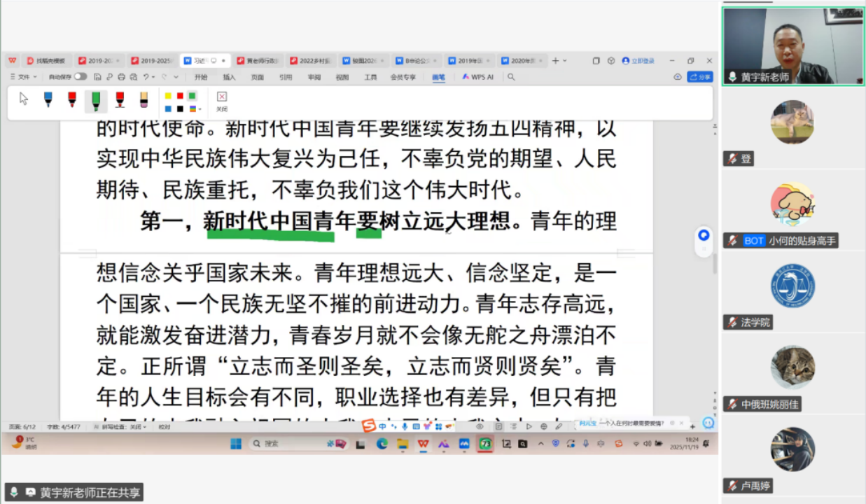Open the 文件 menu dropdown
Screen dimensions: 866x504
[25, 77]
